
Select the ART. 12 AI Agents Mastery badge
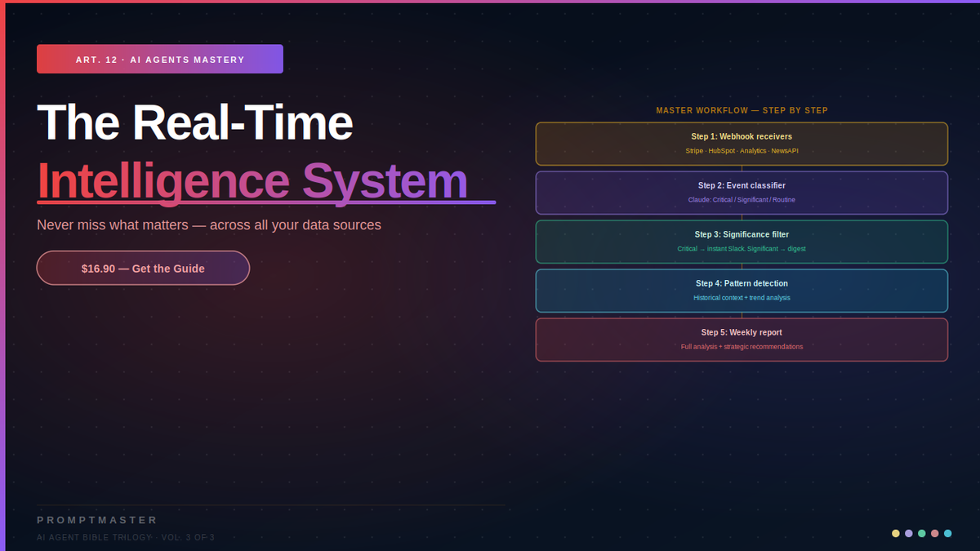point(160,60)
